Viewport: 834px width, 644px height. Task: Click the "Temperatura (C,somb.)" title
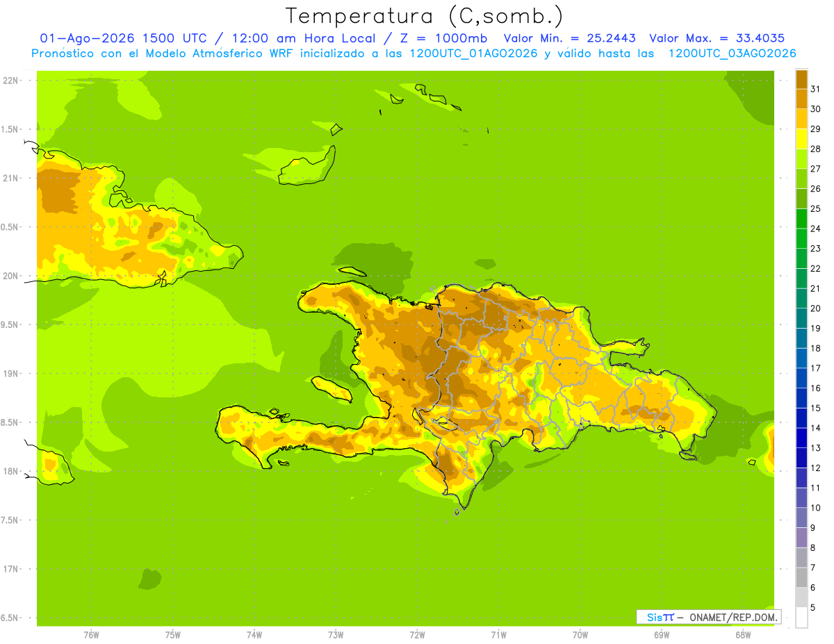424,16
